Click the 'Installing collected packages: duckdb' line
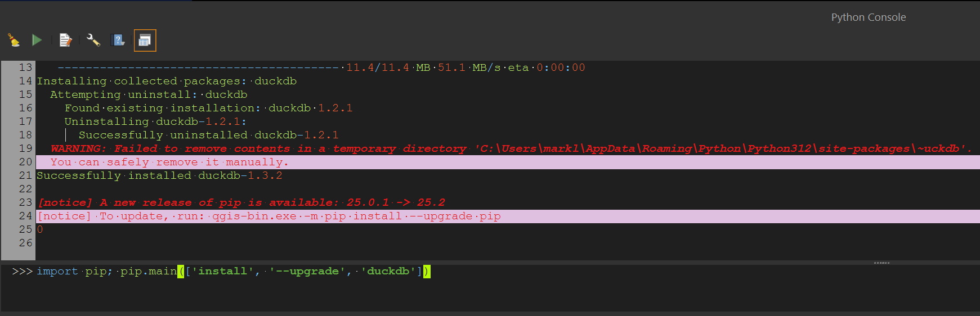 coord(167,82)
